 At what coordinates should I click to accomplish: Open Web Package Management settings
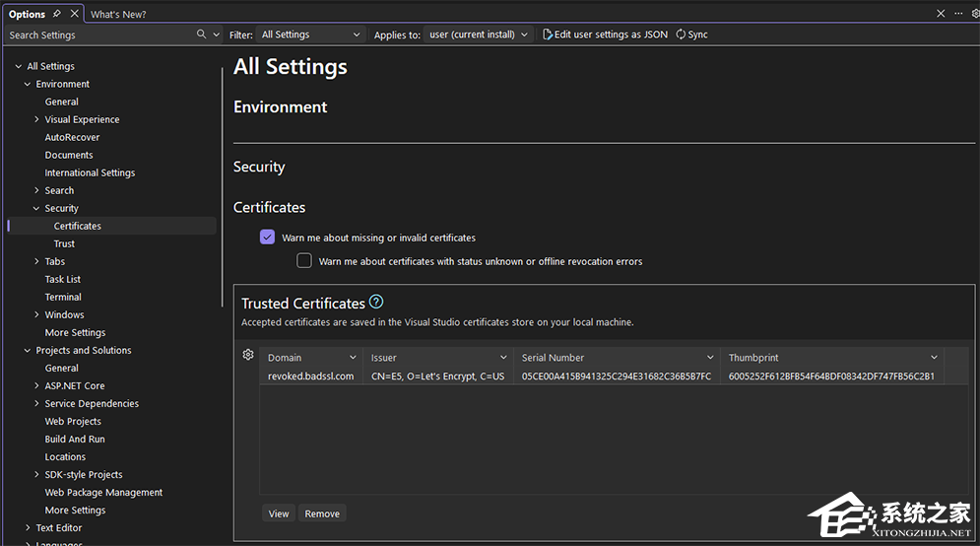[x=103, y=493]
